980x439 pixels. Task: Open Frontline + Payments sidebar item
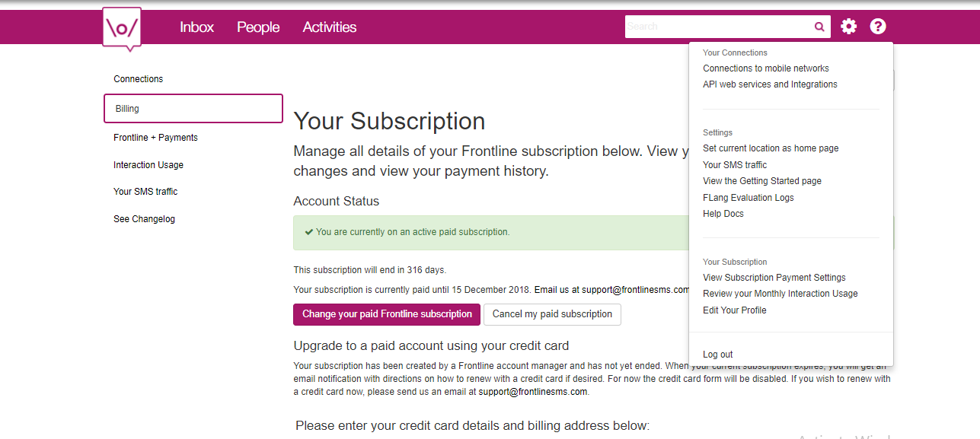(x=155, y=138)
